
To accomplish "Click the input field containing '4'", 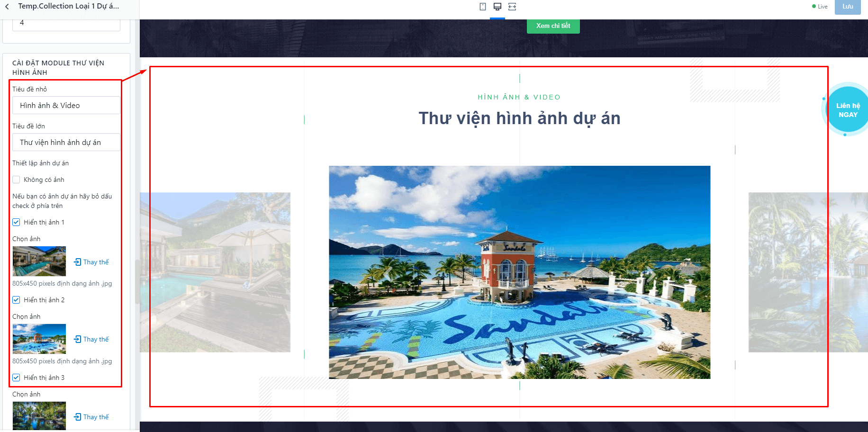I will [x=66, y=24].
